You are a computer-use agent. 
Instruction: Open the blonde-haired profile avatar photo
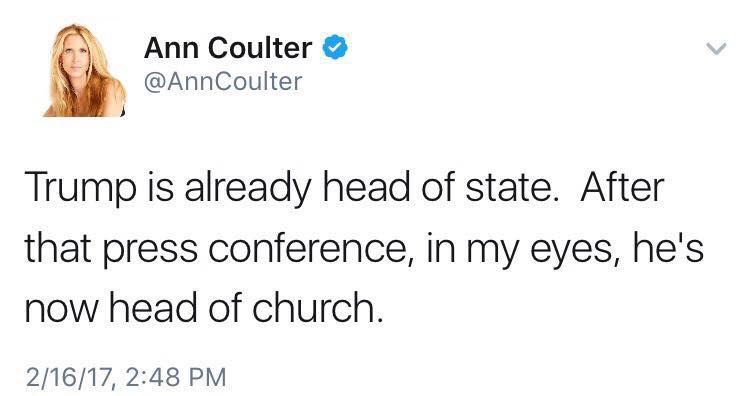point(85,70)
